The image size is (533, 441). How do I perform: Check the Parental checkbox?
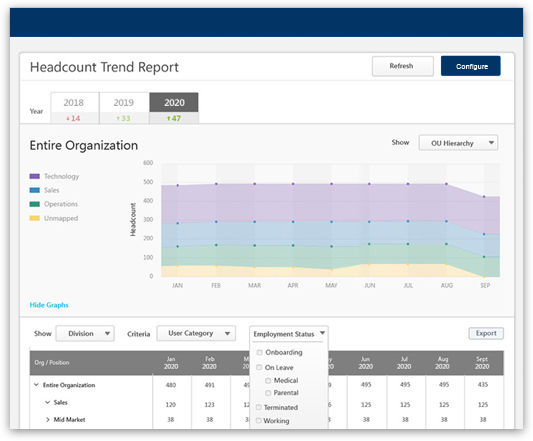coord(268,393)
